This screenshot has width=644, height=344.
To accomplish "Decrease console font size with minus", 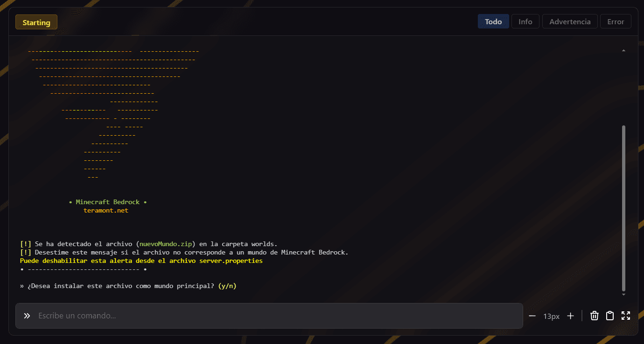I will 532,316.
